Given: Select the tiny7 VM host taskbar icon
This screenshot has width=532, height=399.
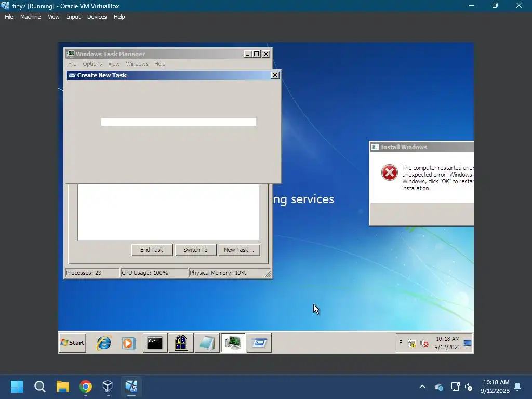Looking at the screenshot, I should tap(131, 387).
